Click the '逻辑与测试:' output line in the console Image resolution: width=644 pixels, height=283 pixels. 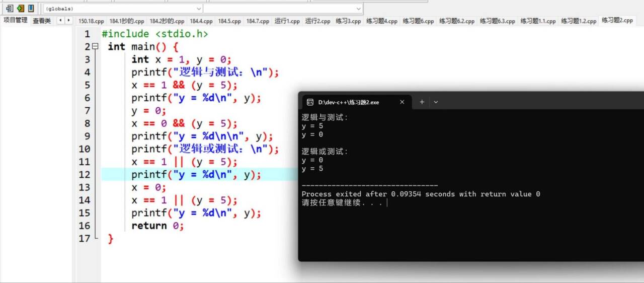tap(325, 117)
